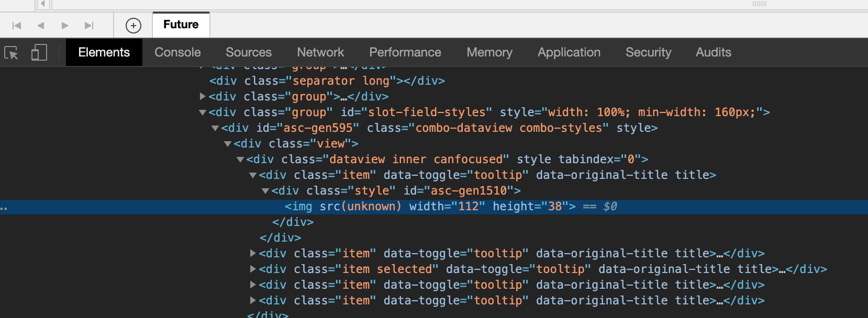Click the tabindex="0" attribute
The image size is (868, 318).
pos(600,159)
